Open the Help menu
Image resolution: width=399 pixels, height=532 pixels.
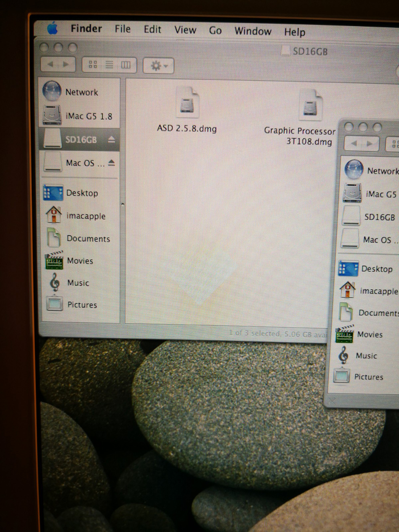click(294, 32)
